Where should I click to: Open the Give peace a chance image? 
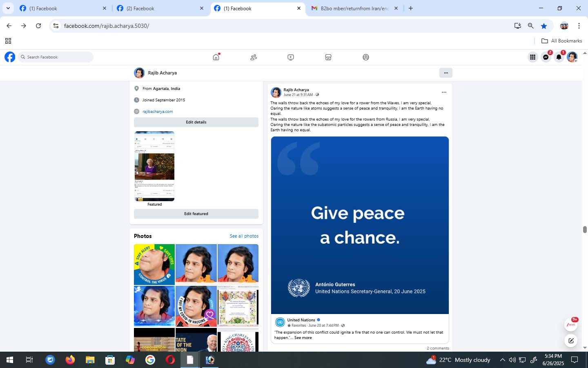[x=360, y=225]
